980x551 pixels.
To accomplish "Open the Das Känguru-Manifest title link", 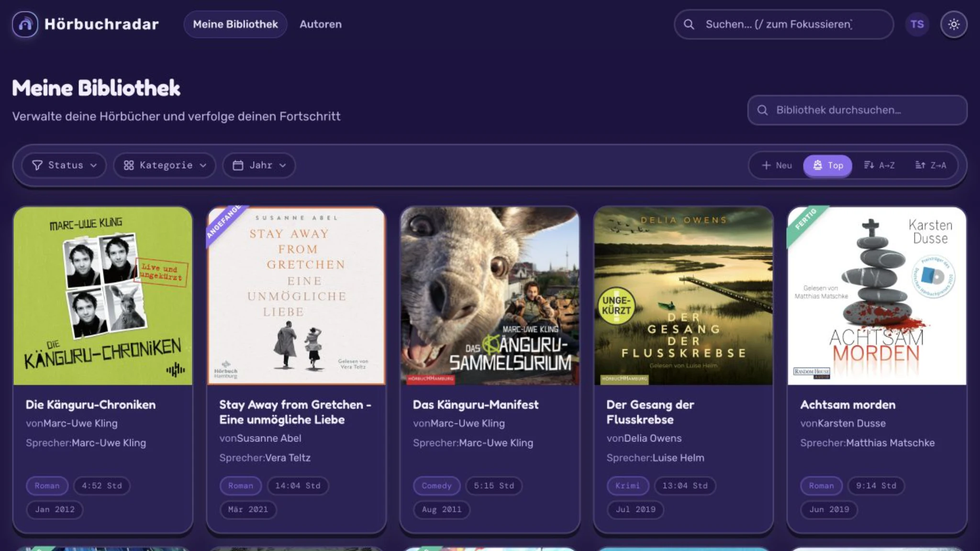I will coord(476,405).
